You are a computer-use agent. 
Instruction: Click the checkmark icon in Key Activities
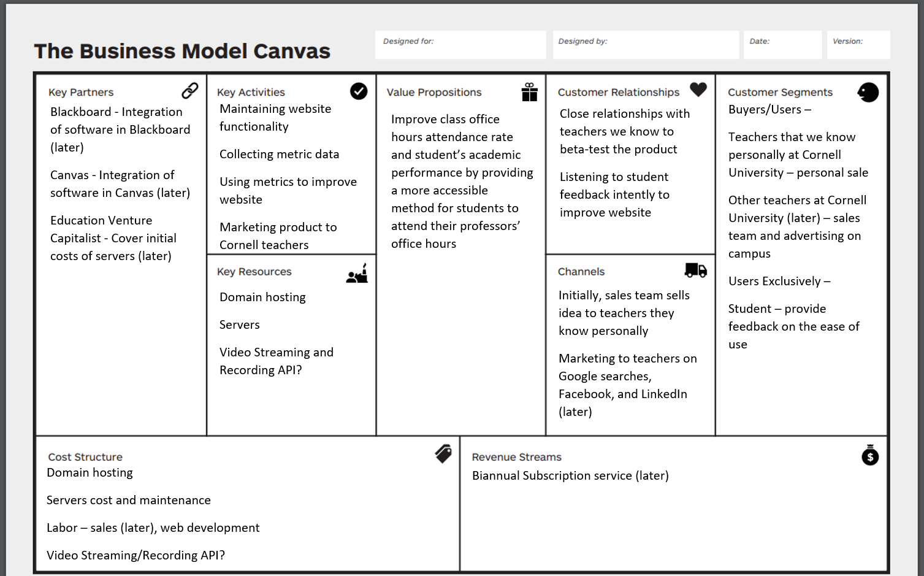359,91
